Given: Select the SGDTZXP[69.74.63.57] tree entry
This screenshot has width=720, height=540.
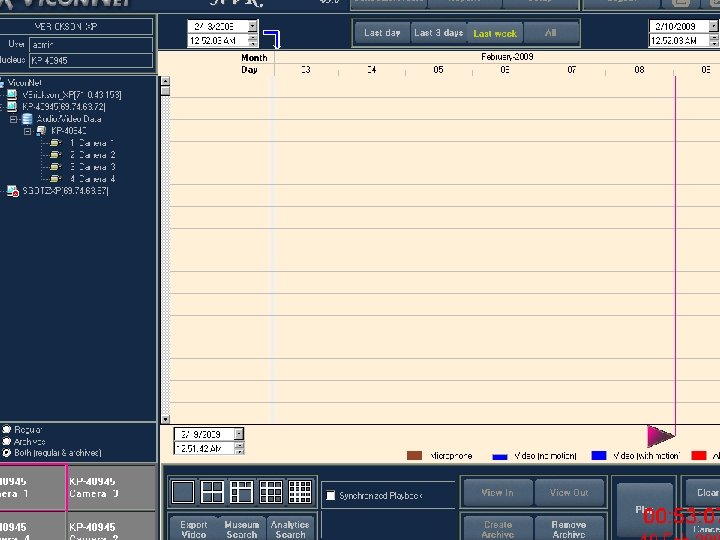Looking at the screenshot, I should [65, 191].
